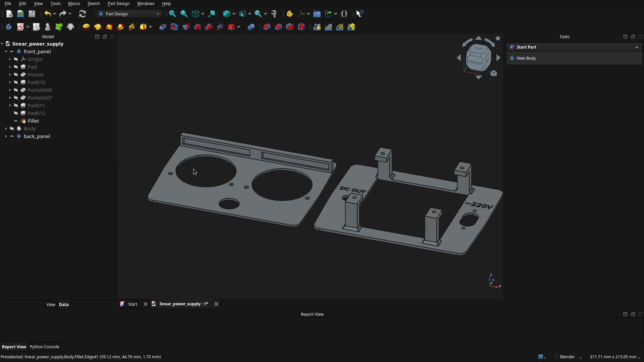Image resolution: width=644 pixels, height=362 pixels.
Task: Open the Part Design menu
Action: click(118, 4)
